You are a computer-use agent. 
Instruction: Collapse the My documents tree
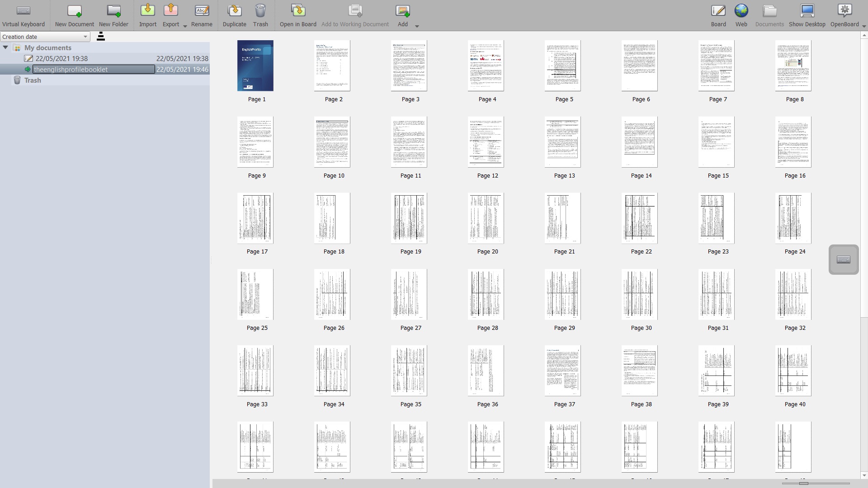tap(5, 47)
